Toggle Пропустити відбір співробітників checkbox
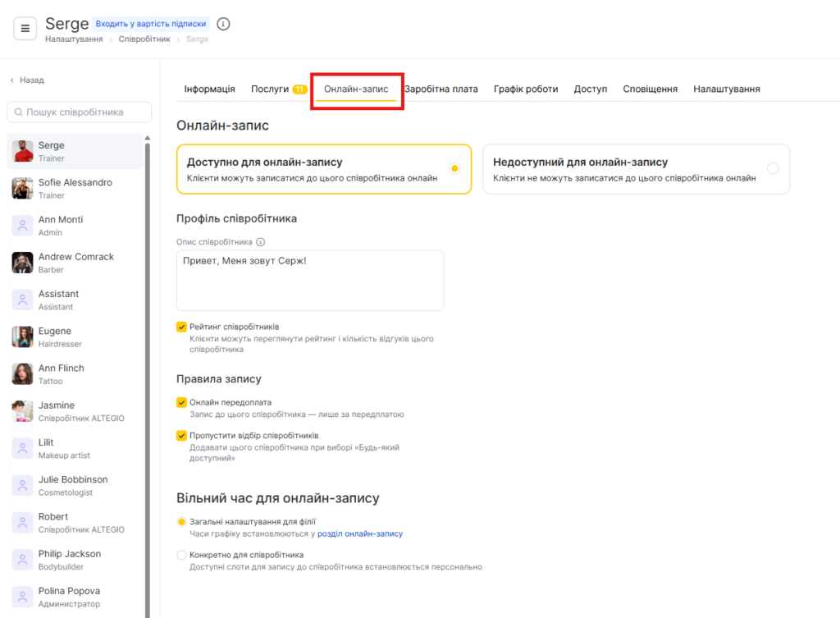 (x=182, y=436)
